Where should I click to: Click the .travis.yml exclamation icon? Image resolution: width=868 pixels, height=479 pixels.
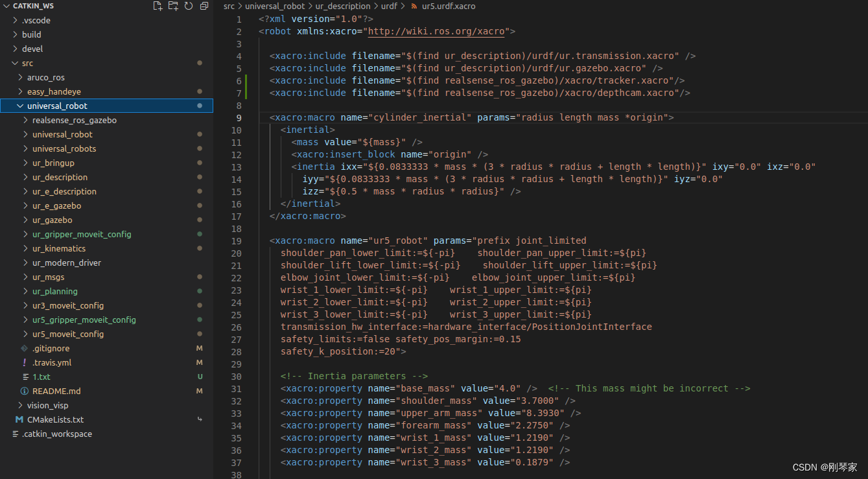[25, 362]
